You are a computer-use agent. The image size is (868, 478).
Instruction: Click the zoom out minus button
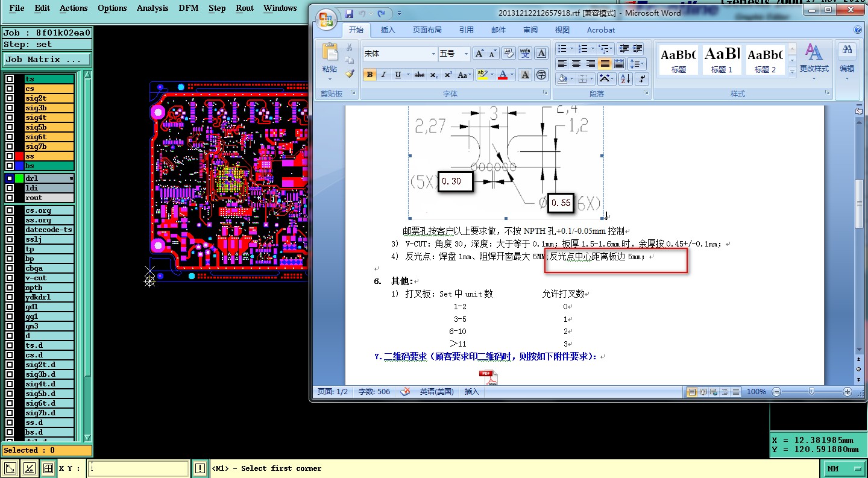point(776,392)
